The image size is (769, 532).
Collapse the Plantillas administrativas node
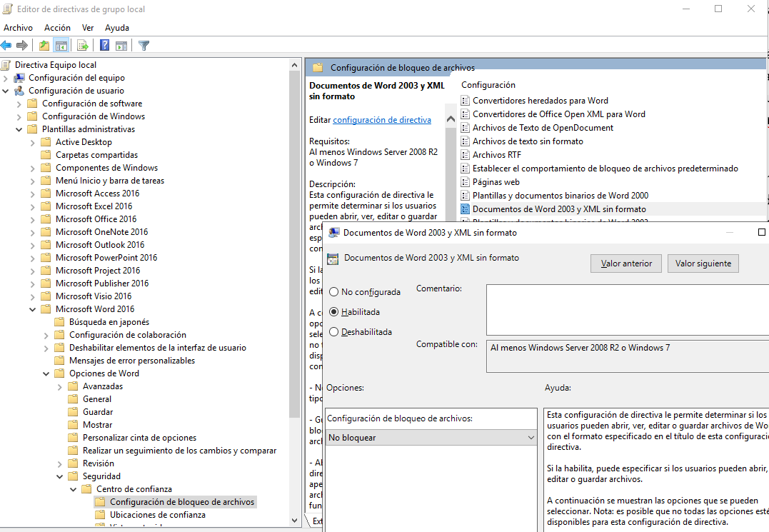point(19,129)
